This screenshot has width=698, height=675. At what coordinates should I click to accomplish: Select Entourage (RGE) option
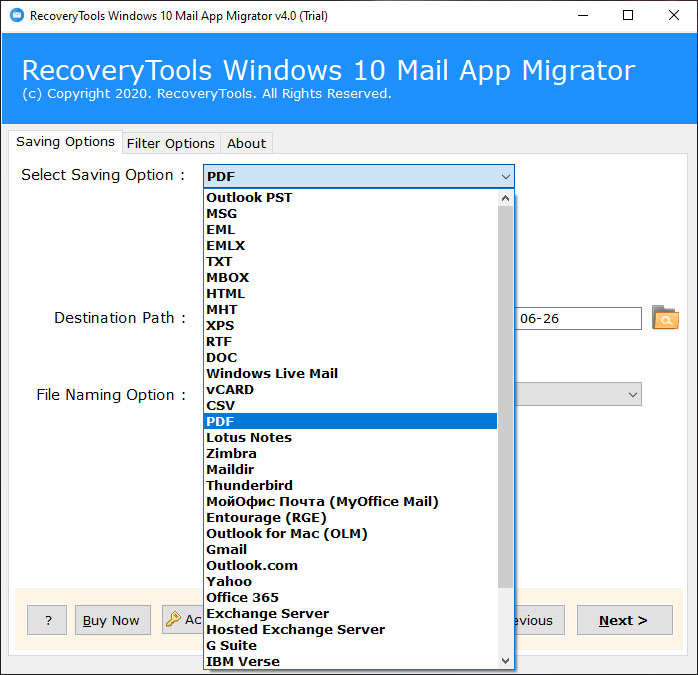[x=350, y=517]
